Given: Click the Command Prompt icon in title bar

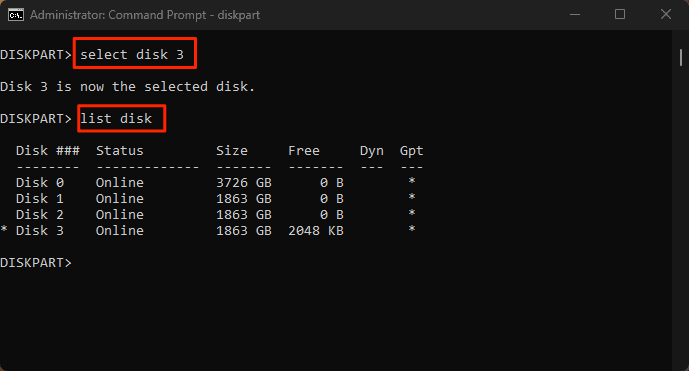Looking at the screenshot, I should [x=16, y=15].
